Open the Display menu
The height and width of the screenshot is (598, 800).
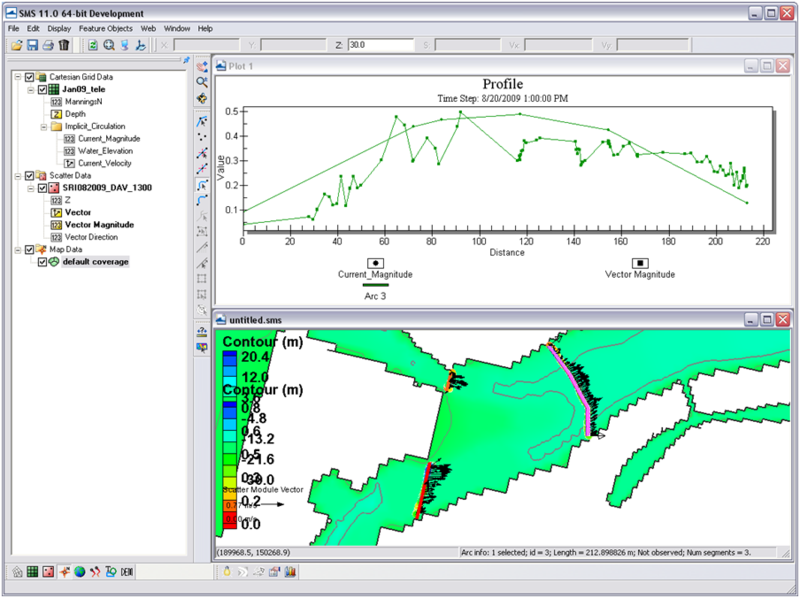point(59,29)
